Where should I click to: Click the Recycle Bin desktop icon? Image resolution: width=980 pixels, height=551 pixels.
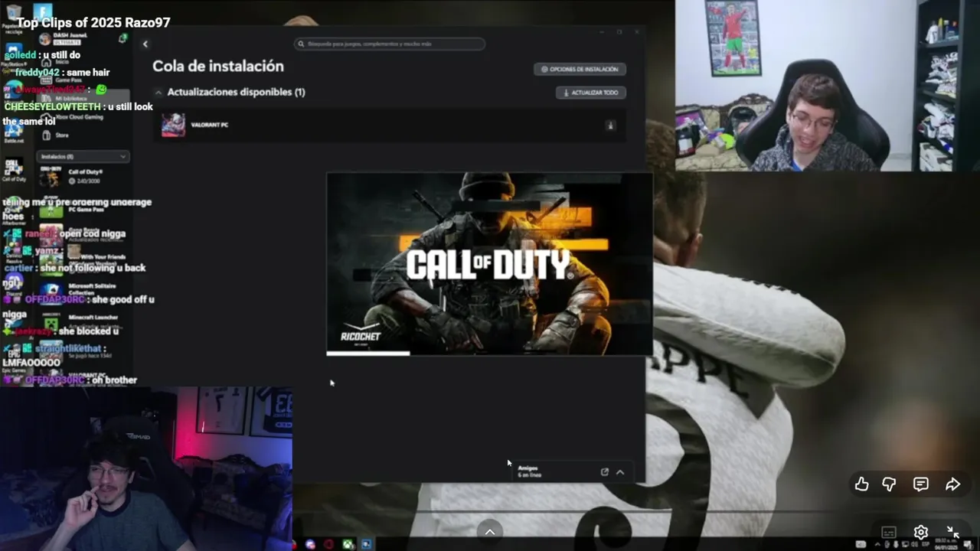[x=13, y=18]
